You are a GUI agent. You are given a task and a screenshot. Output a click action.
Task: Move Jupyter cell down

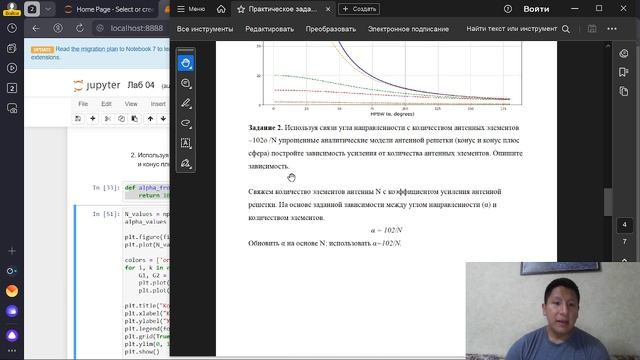tap(163, 118)
